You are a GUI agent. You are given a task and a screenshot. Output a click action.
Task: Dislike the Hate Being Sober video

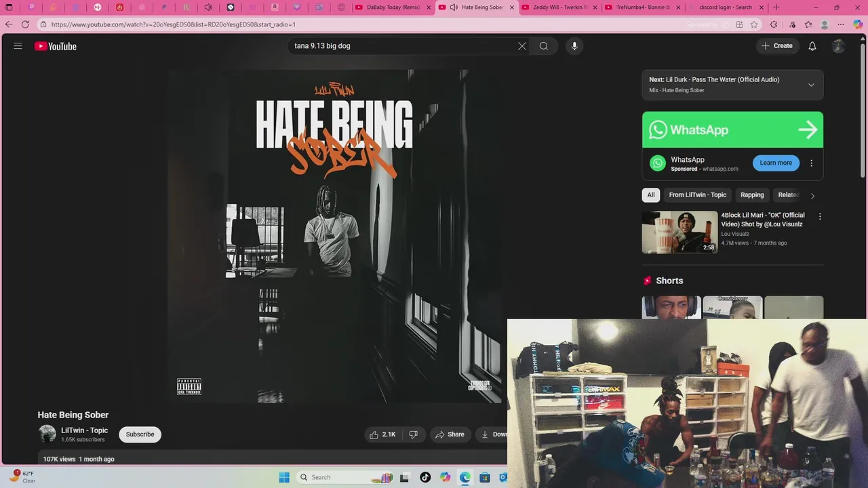[414, 434]
